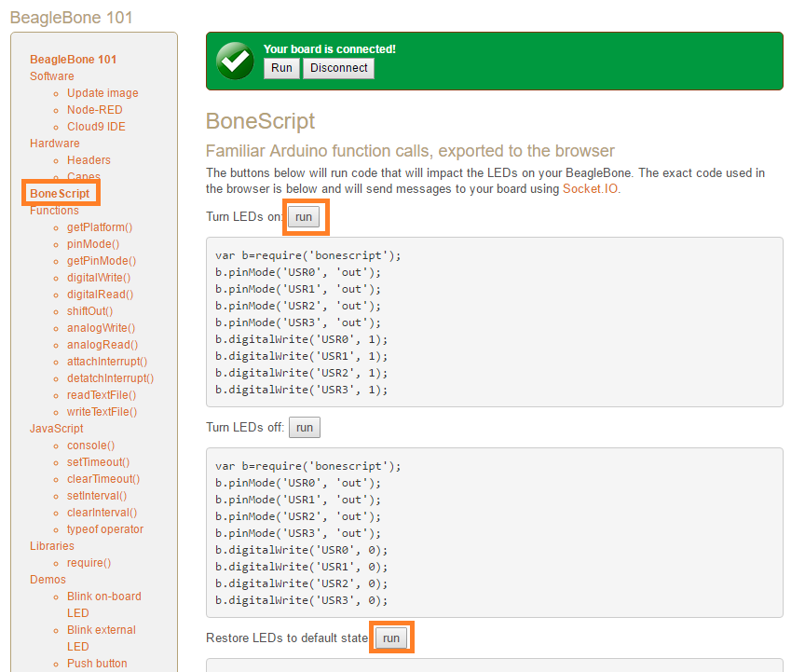Open the Push button demo

pyautogui.click(x=97, y=664)
